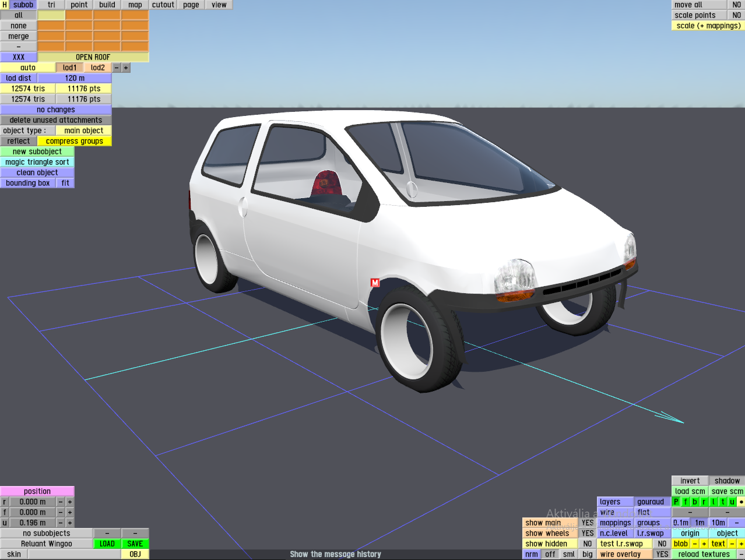Switch to the page tab

(191, 5)
